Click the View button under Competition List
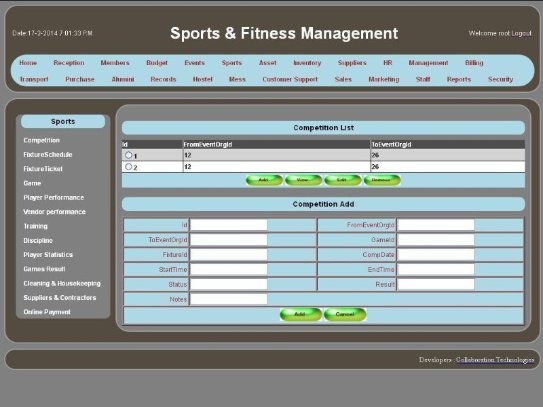This screenshot has height=407, width=543. pyautogui.click(x=303, y=180)
